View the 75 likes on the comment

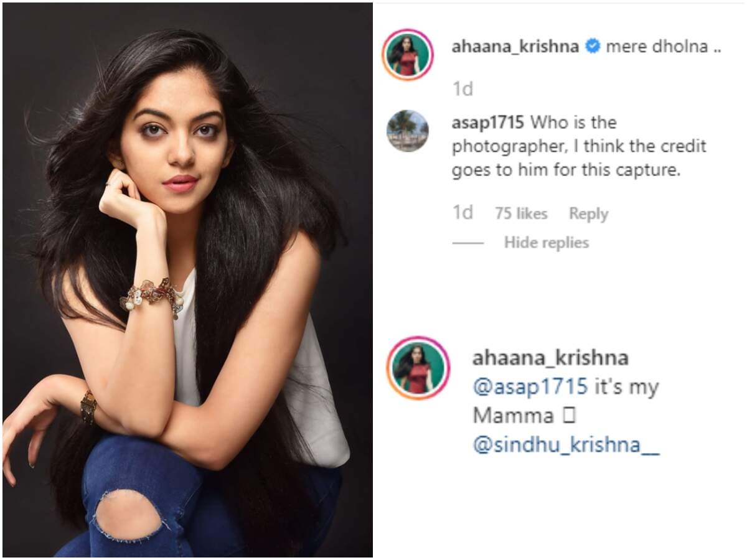coord(521,214)
